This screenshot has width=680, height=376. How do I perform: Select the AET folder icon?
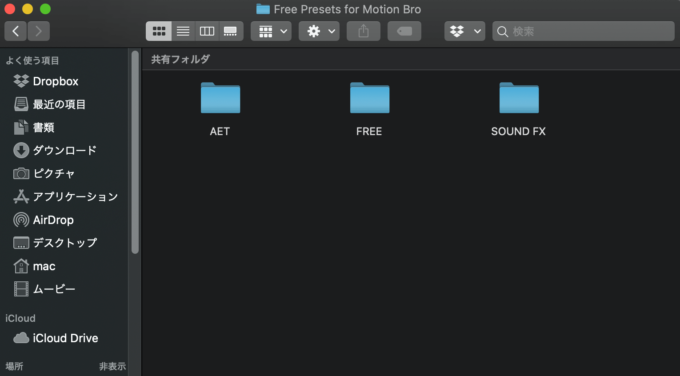[220, 98]
